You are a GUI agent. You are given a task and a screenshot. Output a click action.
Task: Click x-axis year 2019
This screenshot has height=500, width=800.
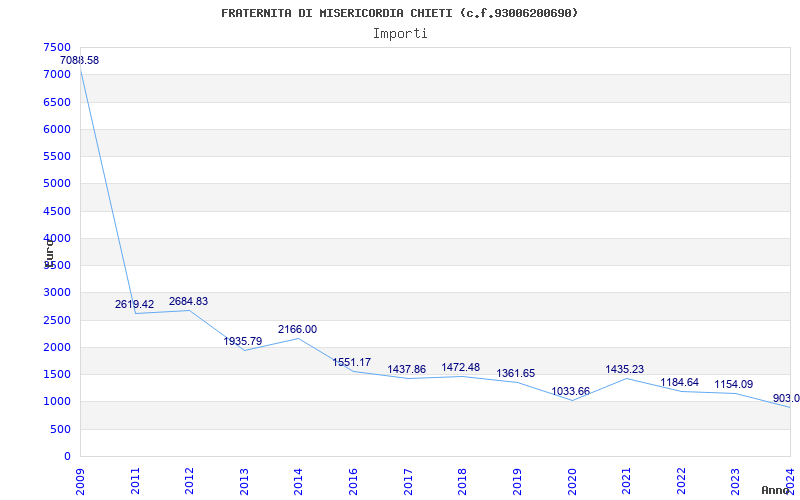pos(517,482)
